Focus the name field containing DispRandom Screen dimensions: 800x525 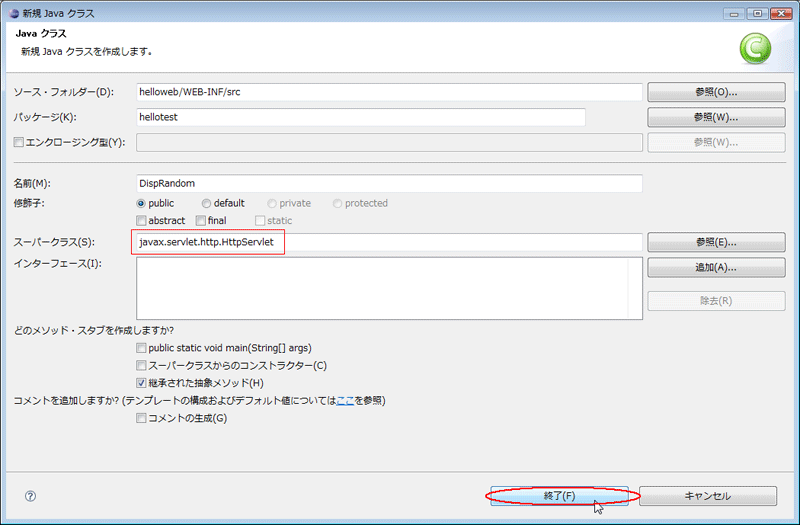[x=389, y=183]
